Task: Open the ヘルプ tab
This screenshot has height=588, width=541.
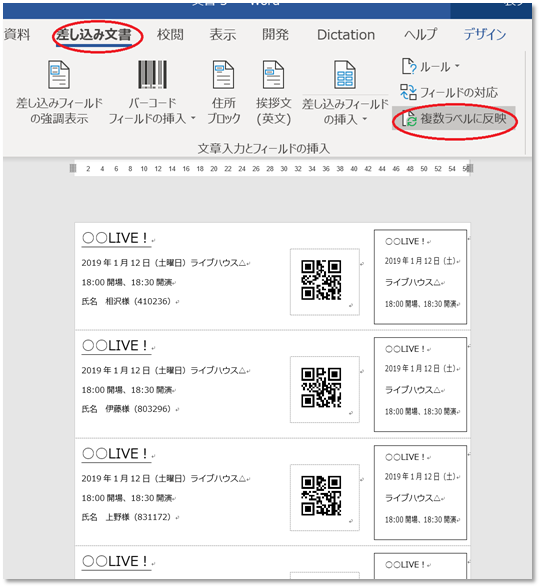Action: point(421,35)
